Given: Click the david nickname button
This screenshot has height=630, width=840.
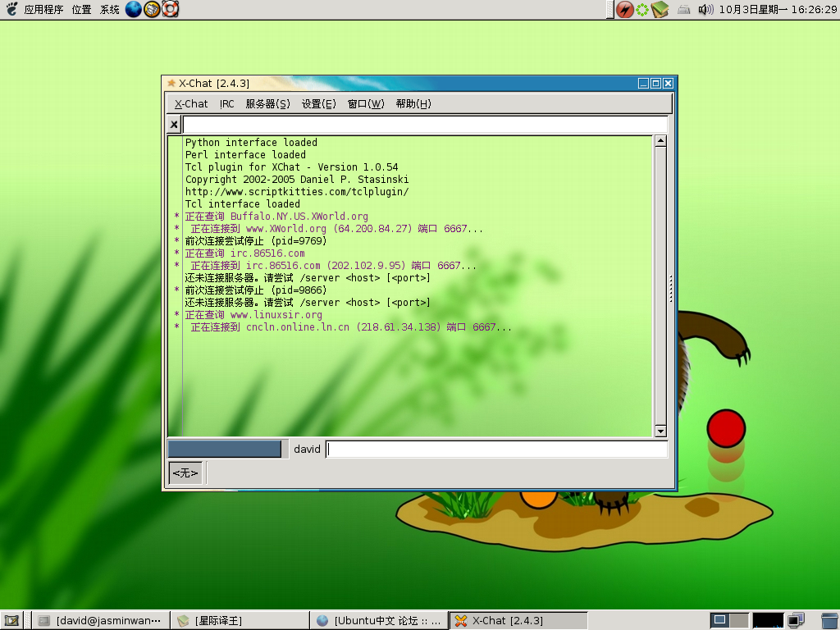Looking at the screenshot, I should tap(307, 449).
